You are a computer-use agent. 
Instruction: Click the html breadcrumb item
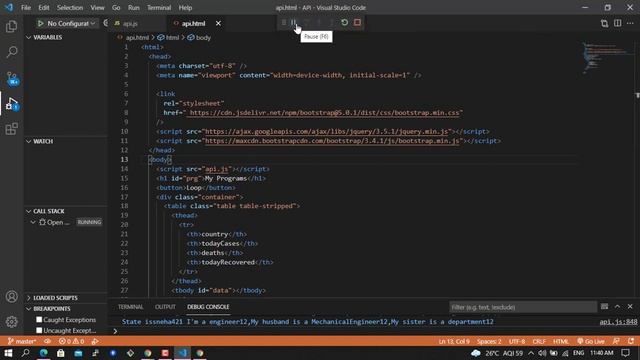pos(168,38)
